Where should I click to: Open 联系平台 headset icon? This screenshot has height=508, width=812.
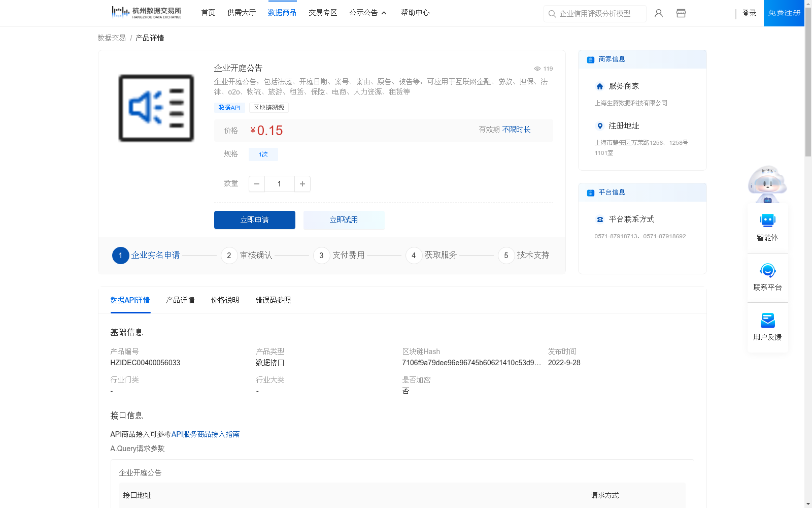coord(768,270)
